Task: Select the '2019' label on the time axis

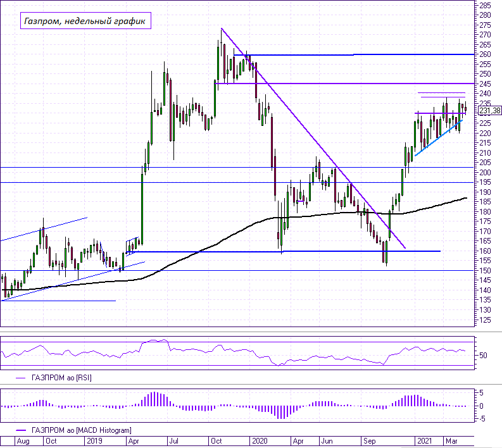Action: point(94,441)
